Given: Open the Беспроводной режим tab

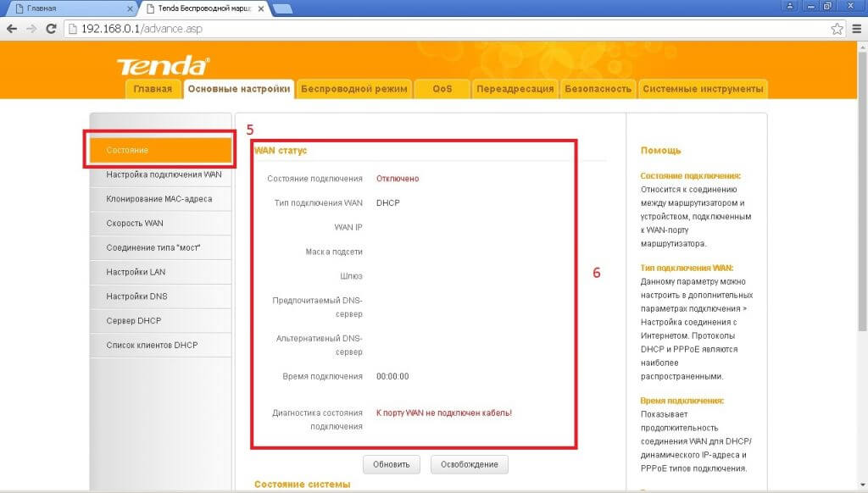Looking at the screenshot, I should point(354,89).
